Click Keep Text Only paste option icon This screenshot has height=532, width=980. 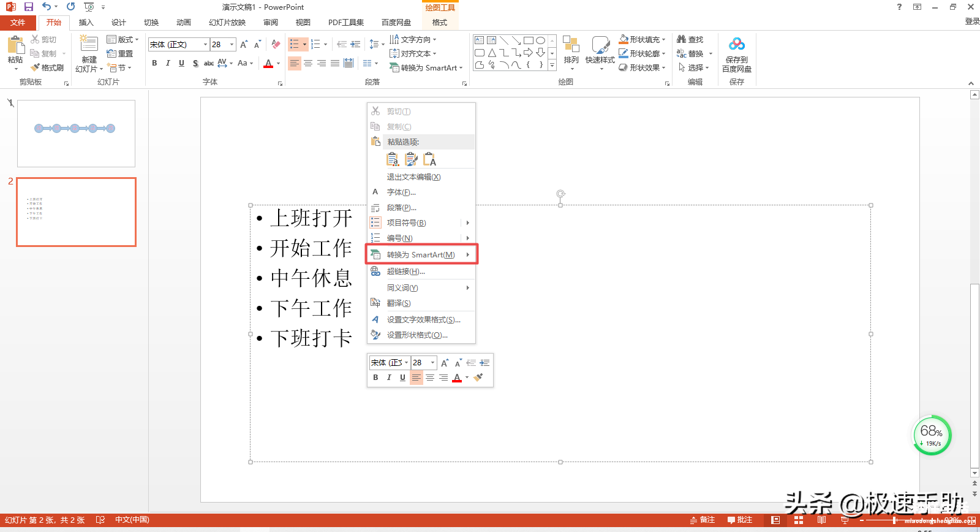click(430, 159)
